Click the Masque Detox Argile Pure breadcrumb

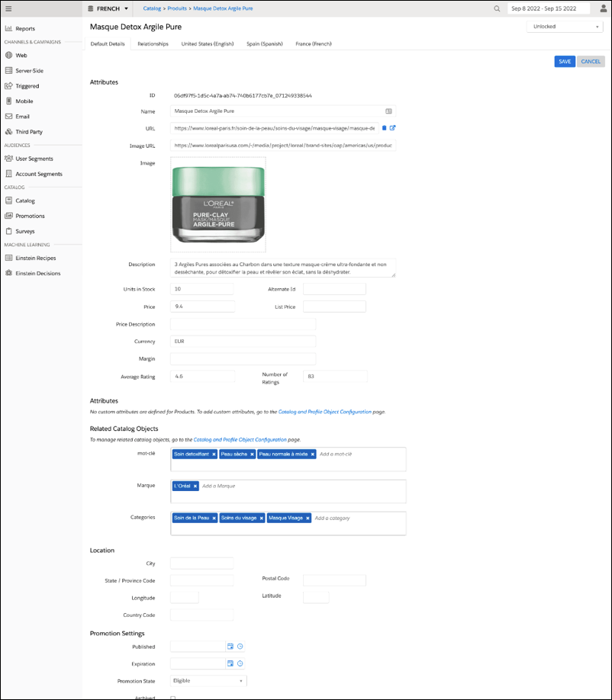click(x=223, y=8)
